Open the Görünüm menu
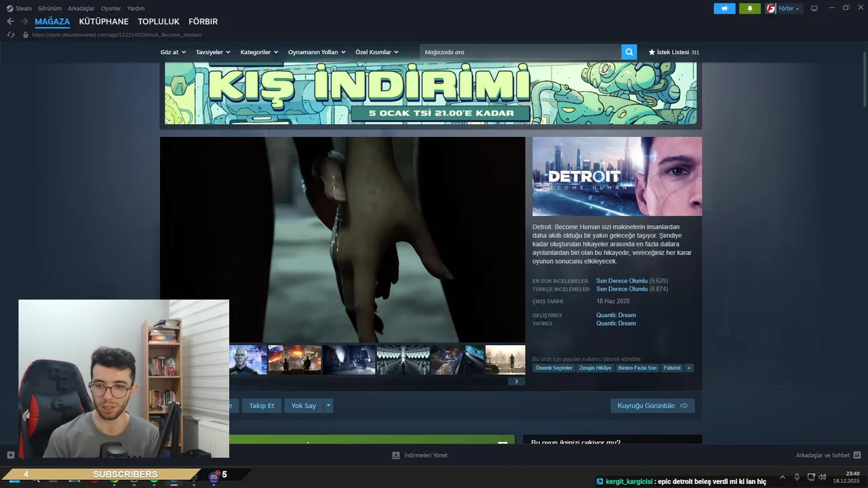868x488 pixels. coord(50,8)
